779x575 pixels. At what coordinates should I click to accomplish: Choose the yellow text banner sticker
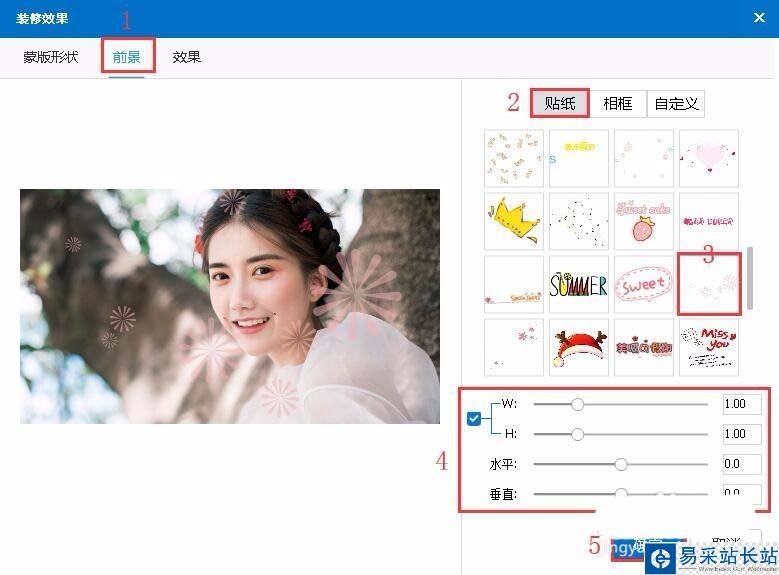579,159
